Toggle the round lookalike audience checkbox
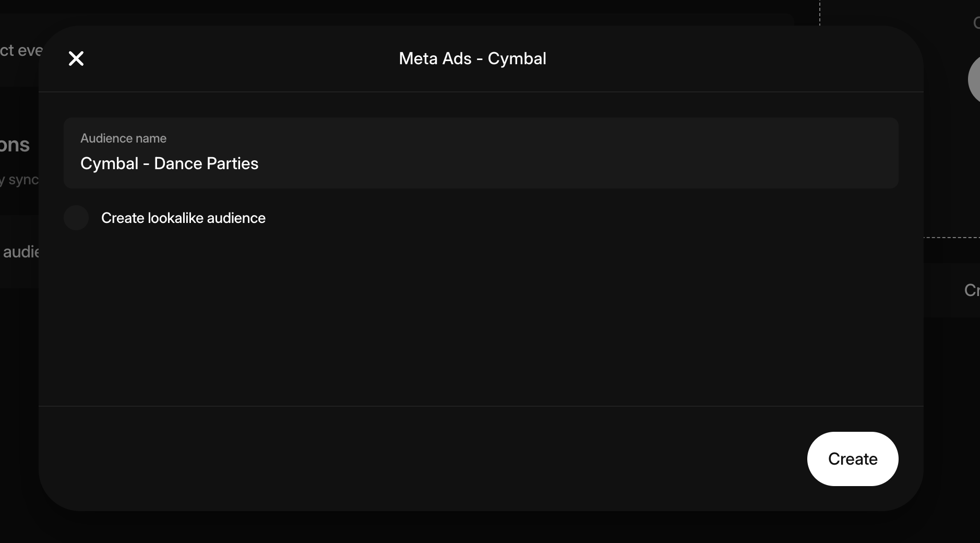980x543 pixels. point(76,218)
